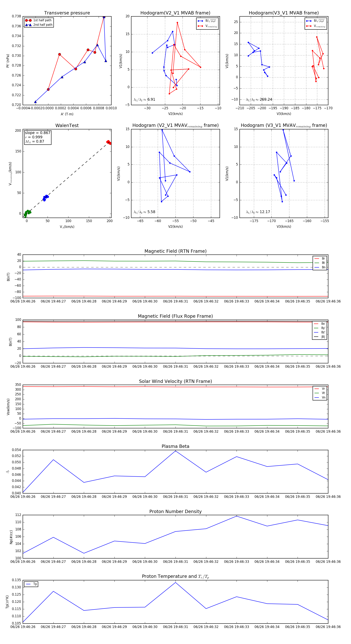Screen dimensions: 351x644
Task: Click B/√μ0ρ legend entry in V3_V1 MVAB hodogram
Action: [316, 21]
